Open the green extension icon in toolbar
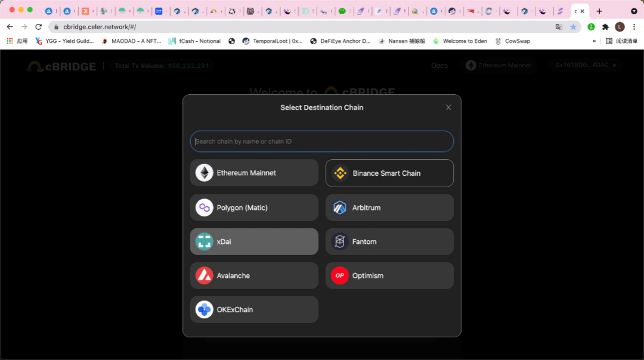This screenshot has height=360, width=644. [x=591, y=27]
